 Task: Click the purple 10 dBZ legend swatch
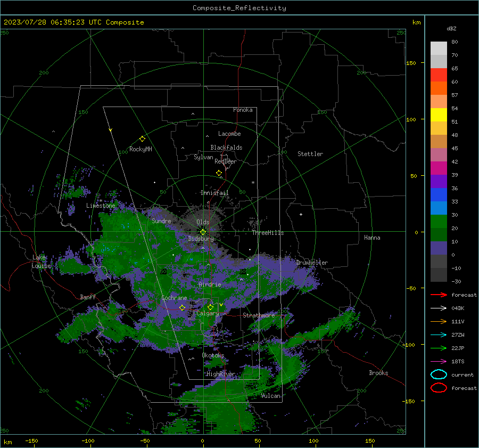point(439,248)
